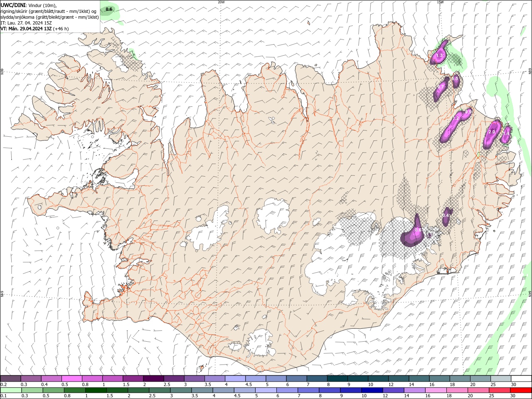532x399 pixels.
Task: Click the dark green 1 mm rain legend swatch
Action: pos(96,390)
